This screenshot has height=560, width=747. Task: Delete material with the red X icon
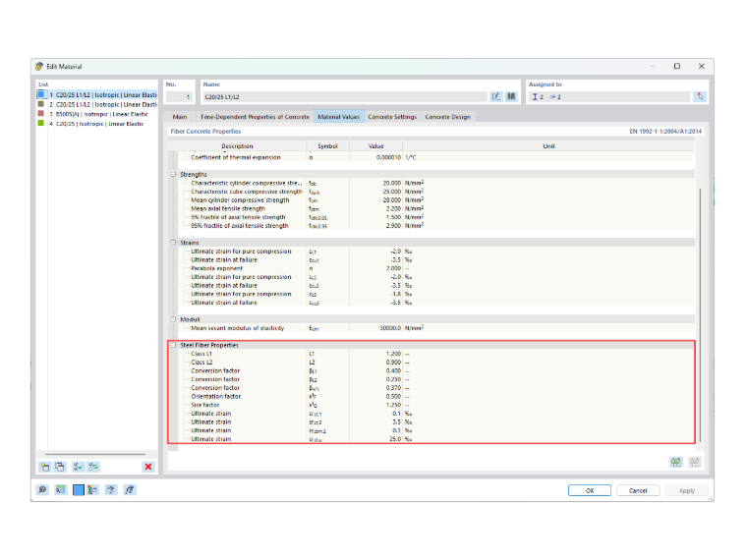coord(148,467)
